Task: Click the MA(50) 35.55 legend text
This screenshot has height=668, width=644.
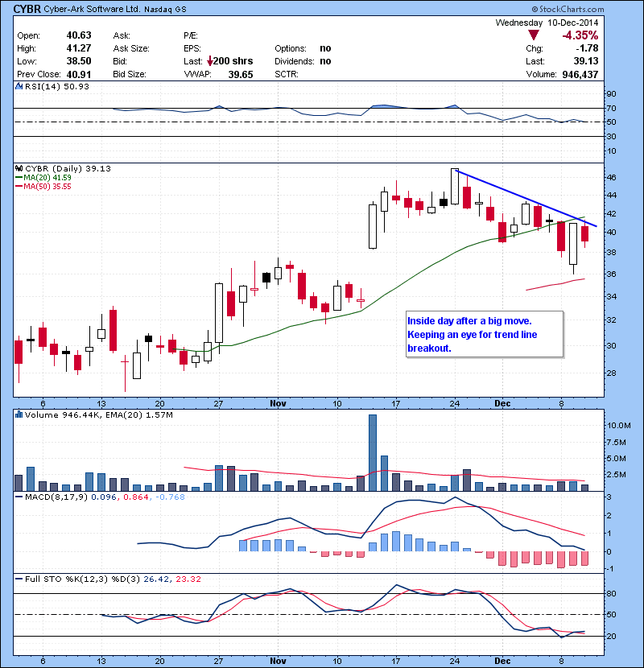Action: click(x=47, y=187)
